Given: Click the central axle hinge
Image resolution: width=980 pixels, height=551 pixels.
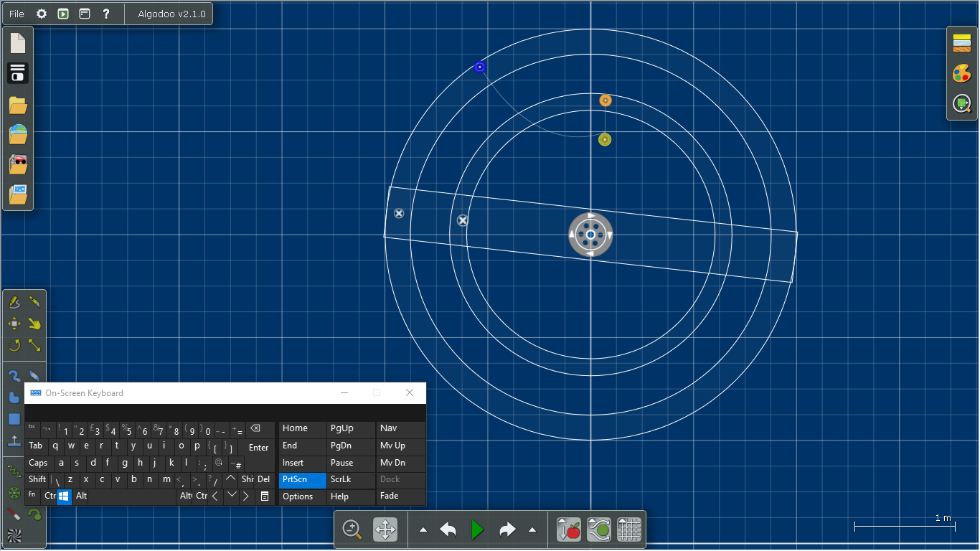Looking at the screenshot, I should pos(590,235).
